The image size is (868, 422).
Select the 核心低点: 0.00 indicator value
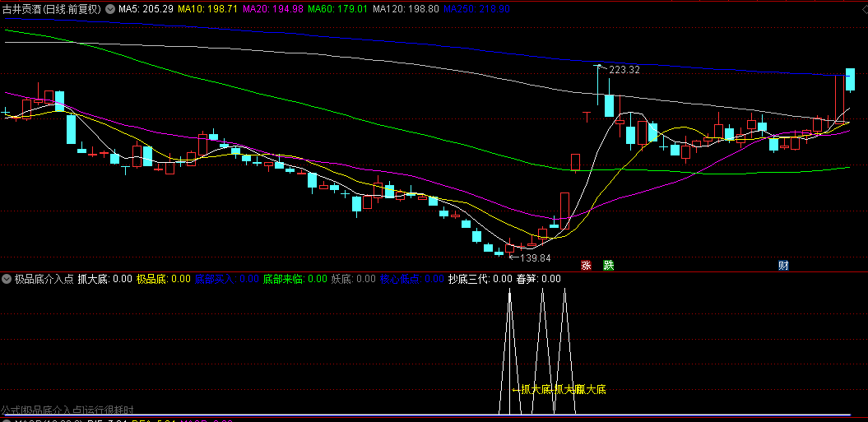point(412,279)
